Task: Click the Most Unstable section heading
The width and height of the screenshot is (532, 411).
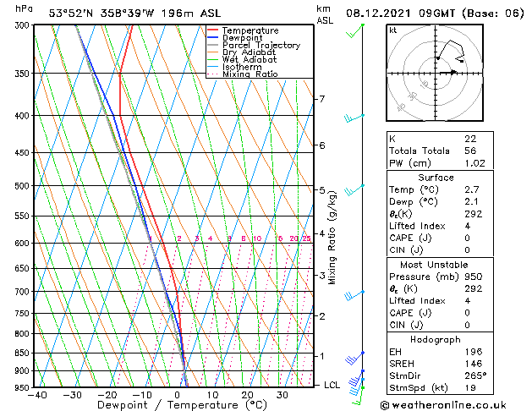Action: pyautogui.click(x=436, y=265)
